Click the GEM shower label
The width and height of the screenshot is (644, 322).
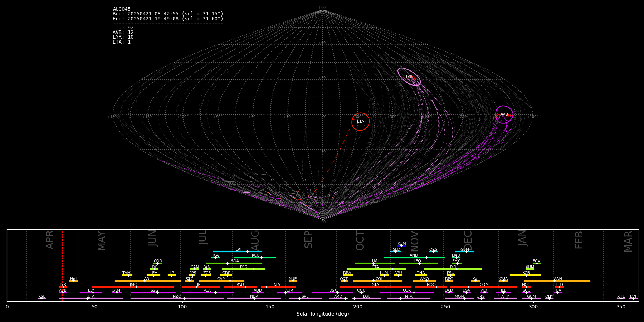464,250
